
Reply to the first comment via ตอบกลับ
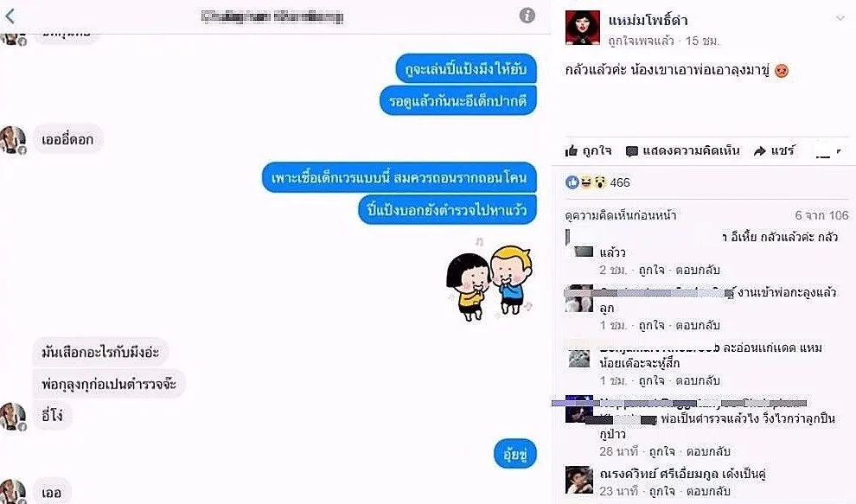(x=698, y=270)
